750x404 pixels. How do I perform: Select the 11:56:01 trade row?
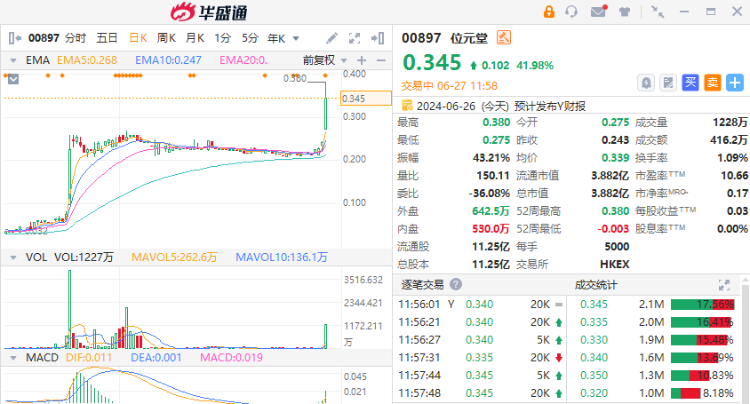[481, 304]
